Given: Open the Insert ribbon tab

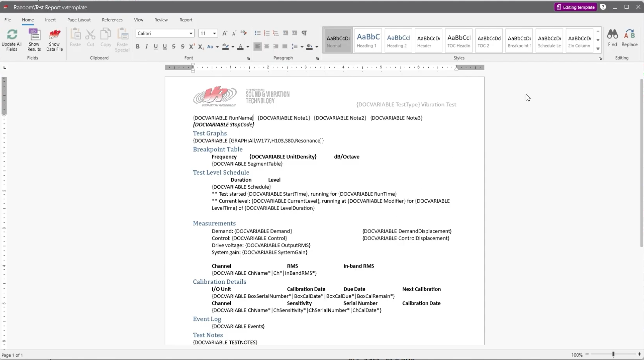Looking at the screenshot, I should pyautogui.click(x=50, y=20).
